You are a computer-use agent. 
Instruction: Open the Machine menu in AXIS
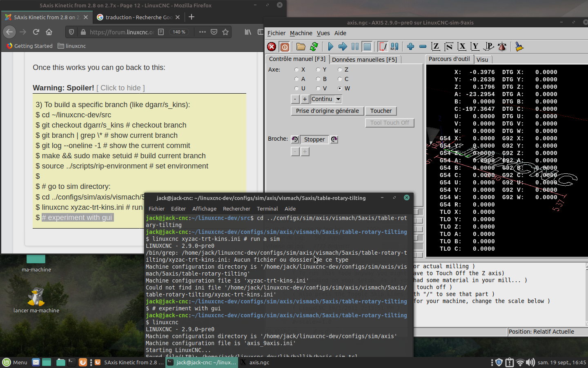point(301,33)
